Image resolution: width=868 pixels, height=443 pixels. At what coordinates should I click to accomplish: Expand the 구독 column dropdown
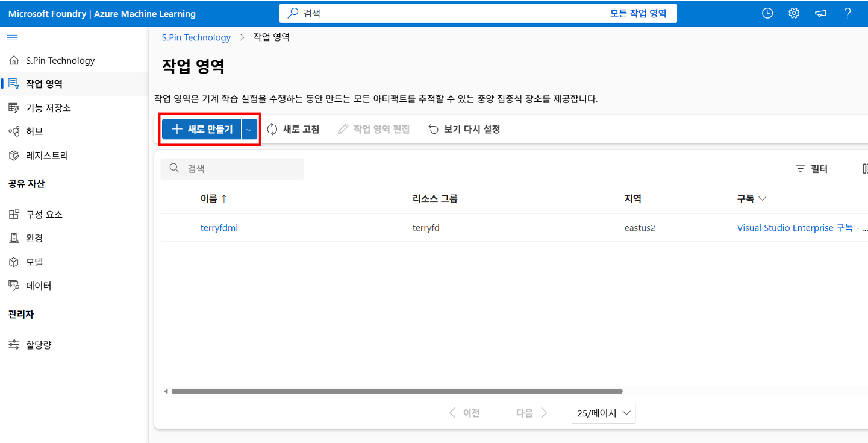pos(762,198)
